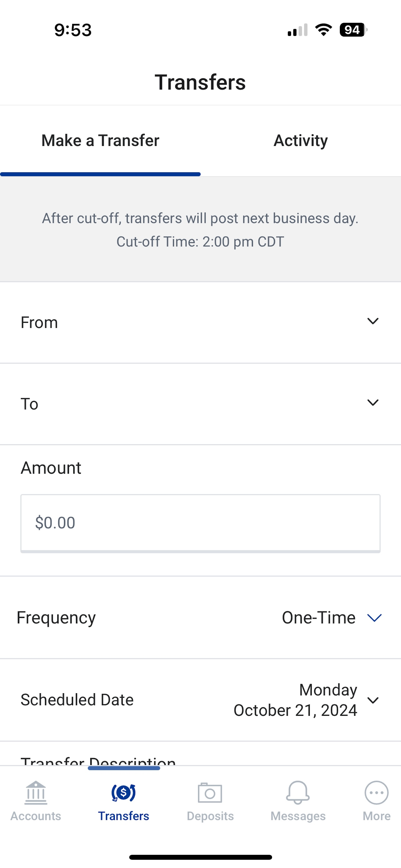Tap the Transfers dollar icon in bottom bar
The image size is (401, 868).
(x=124, y=792)
